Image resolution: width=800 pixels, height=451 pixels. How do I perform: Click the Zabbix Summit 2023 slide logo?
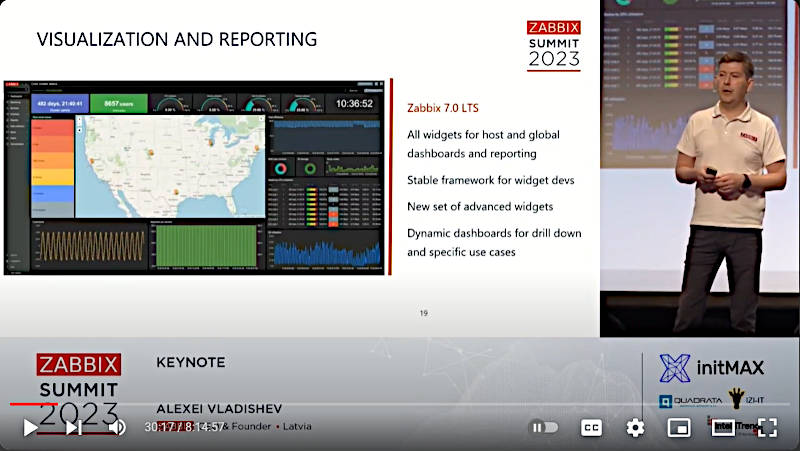point(554,45)
